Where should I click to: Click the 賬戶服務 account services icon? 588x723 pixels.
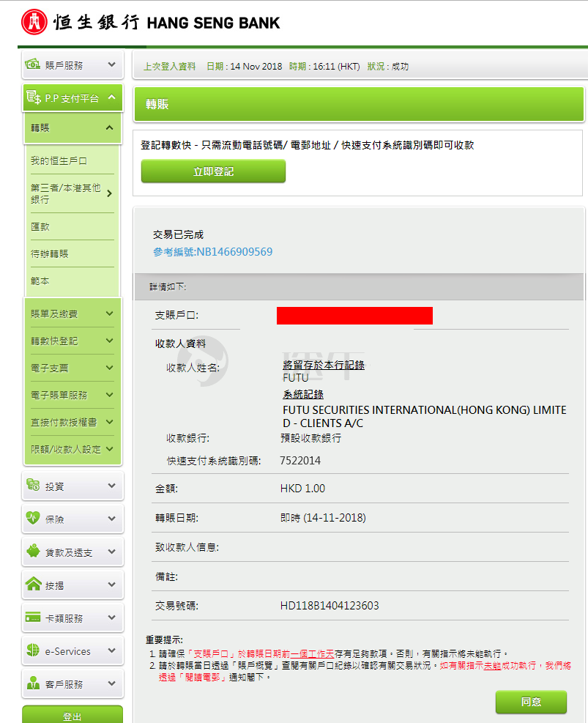pos(33,64)
